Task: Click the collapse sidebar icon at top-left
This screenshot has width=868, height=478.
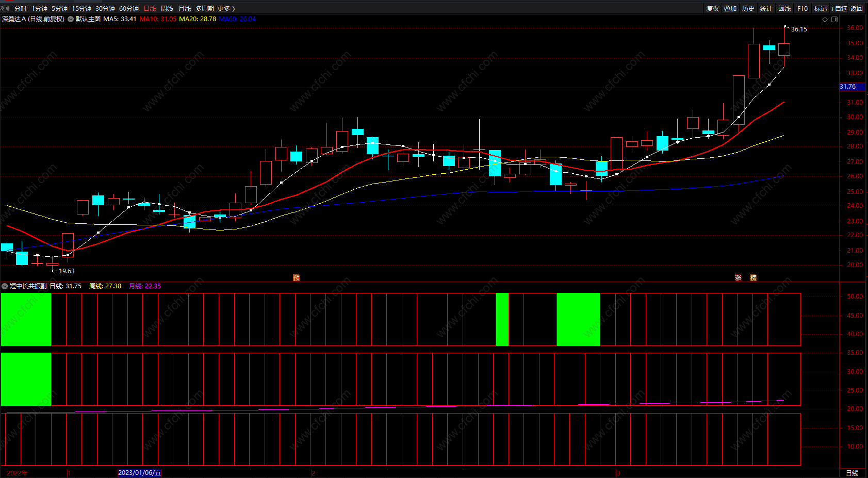Action: click(5, 8)
